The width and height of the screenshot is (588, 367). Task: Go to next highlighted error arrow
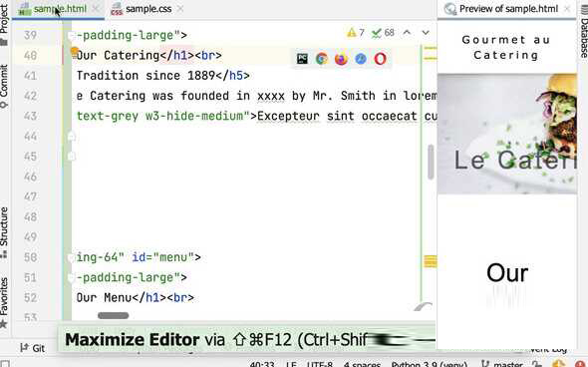coord(426,33)
